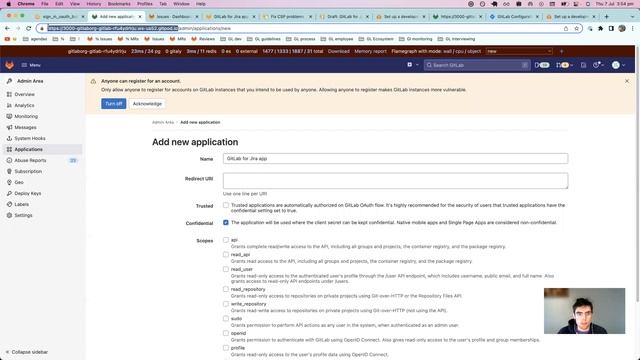Go back with the browser back arrow

point(7,28)
